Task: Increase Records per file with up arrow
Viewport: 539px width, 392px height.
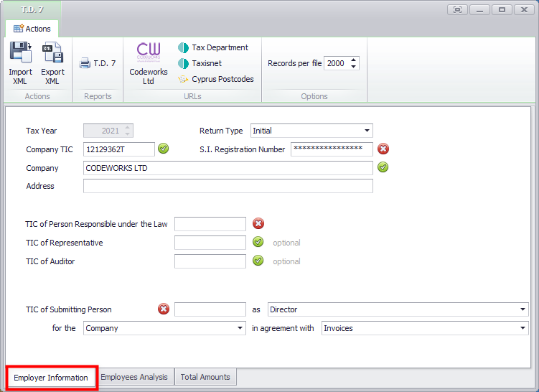Action: click(354, 60)
